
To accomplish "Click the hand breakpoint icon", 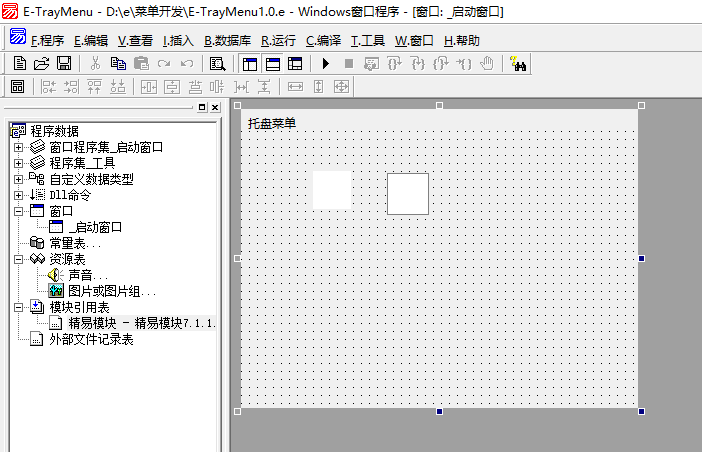I will pos(487,64).
